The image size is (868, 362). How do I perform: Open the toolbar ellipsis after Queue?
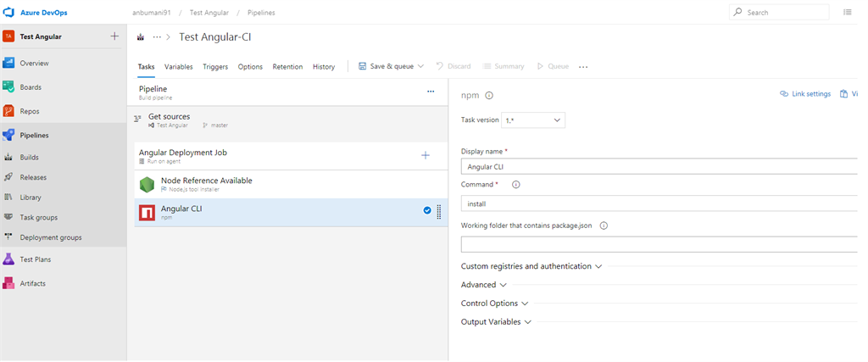583,67
